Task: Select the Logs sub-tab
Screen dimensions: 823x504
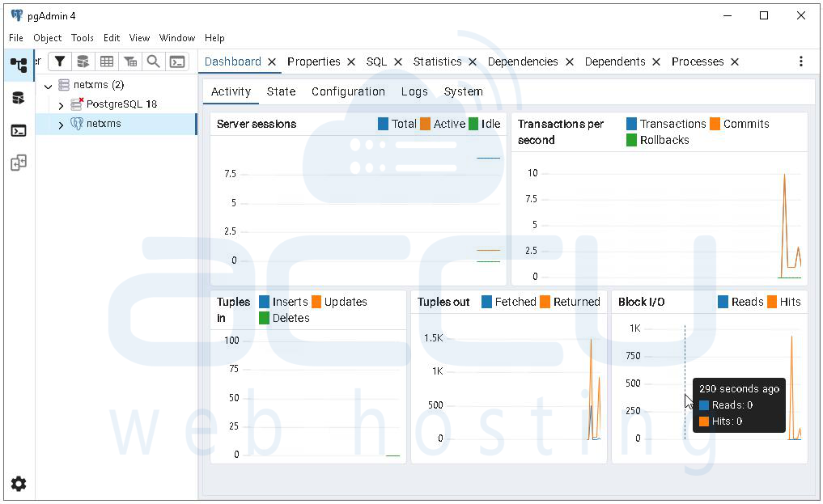Action: (414, 91)
